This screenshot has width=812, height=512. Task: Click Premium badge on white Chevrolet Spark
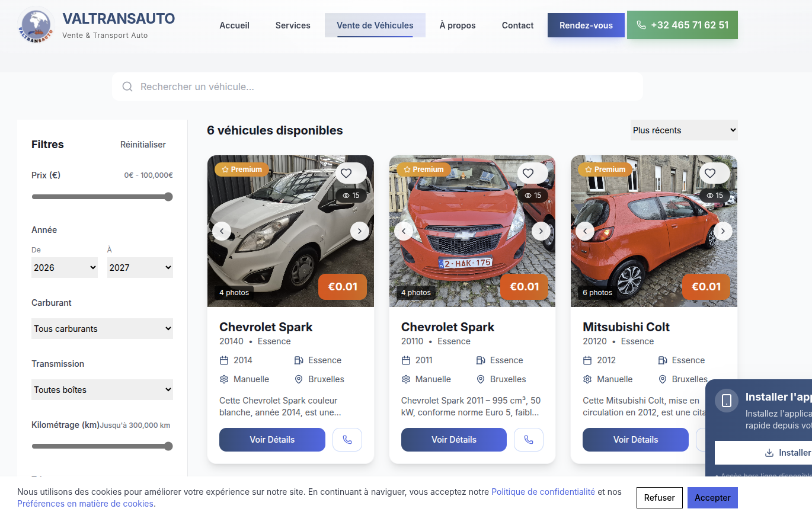click(x=242, y=169)
